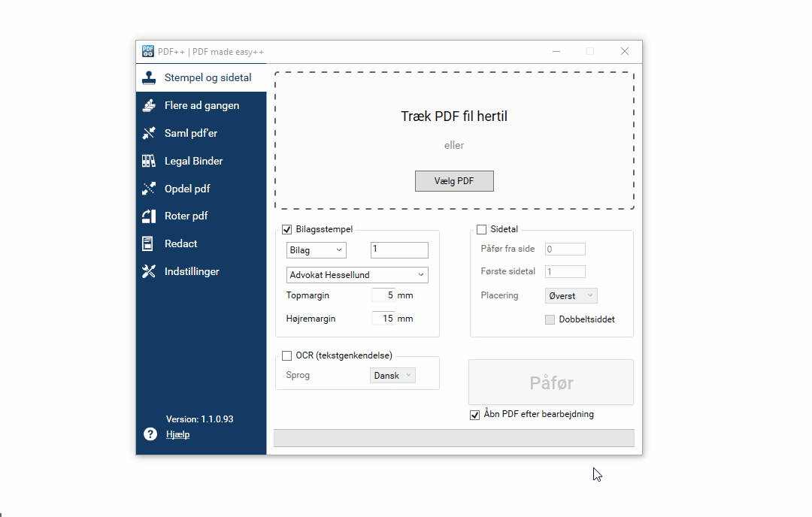This screenshot has height=517, width=812.
Task: Open the Stempel og sidetal tab
Action: pos(201,77)
